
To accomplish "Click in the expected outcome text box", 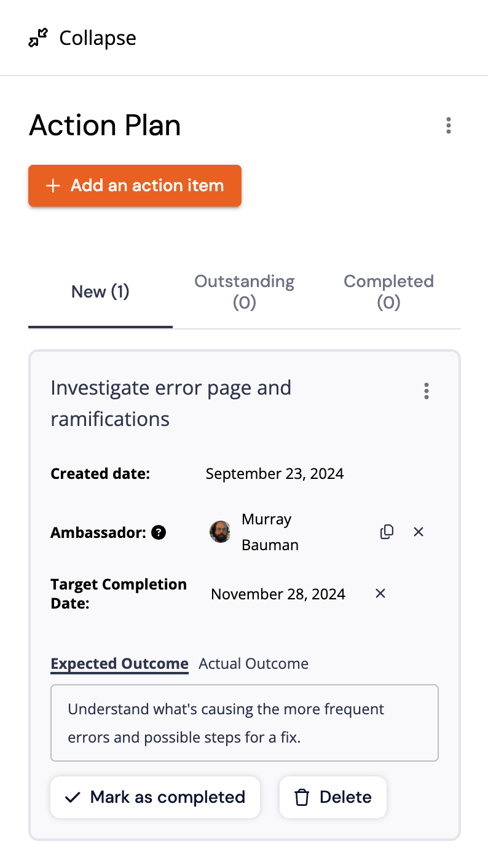I will [245, 723].
